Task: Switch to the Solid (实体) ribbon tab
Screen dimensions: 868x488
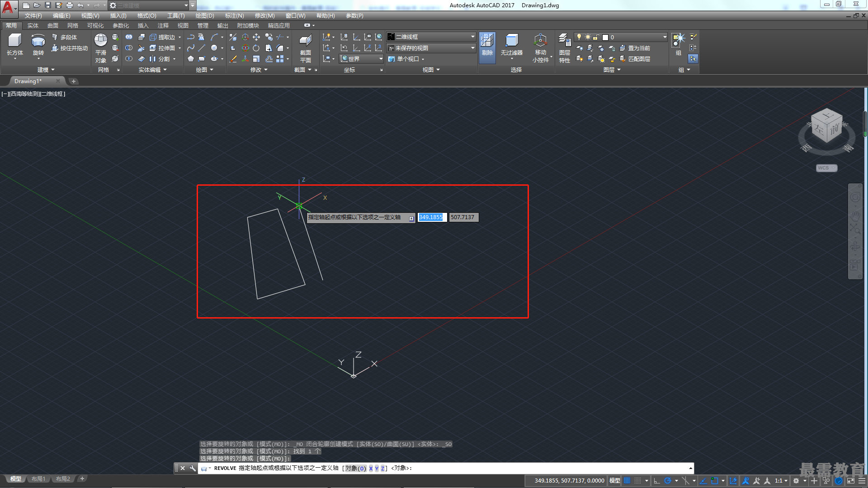Action: pyautogui.click(x=33, y=25)
